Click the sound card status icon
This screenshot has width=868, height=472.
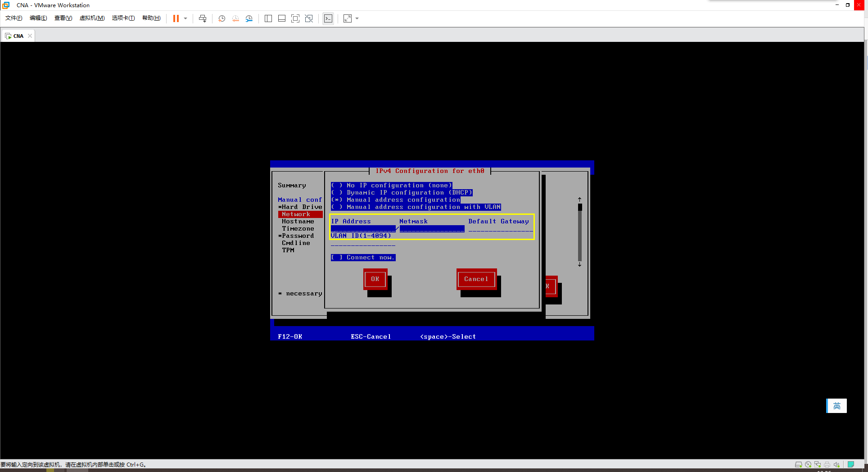pos(836,464)
